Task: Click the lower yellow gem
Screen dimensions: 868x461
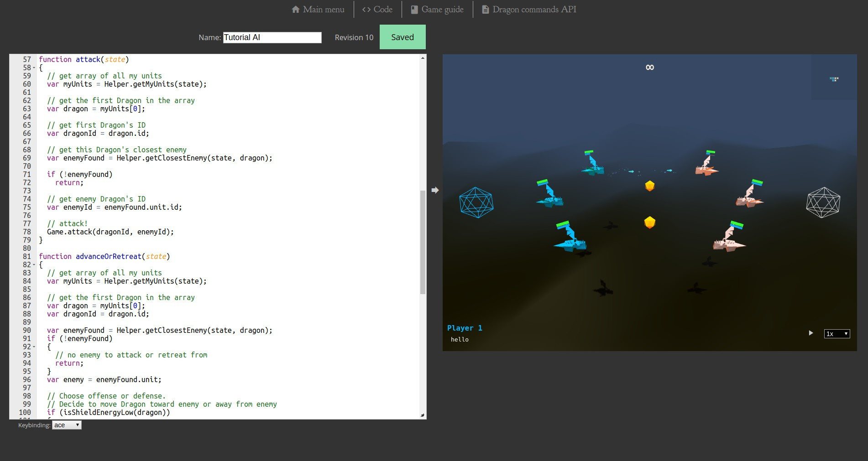Action: pos(650,223)
